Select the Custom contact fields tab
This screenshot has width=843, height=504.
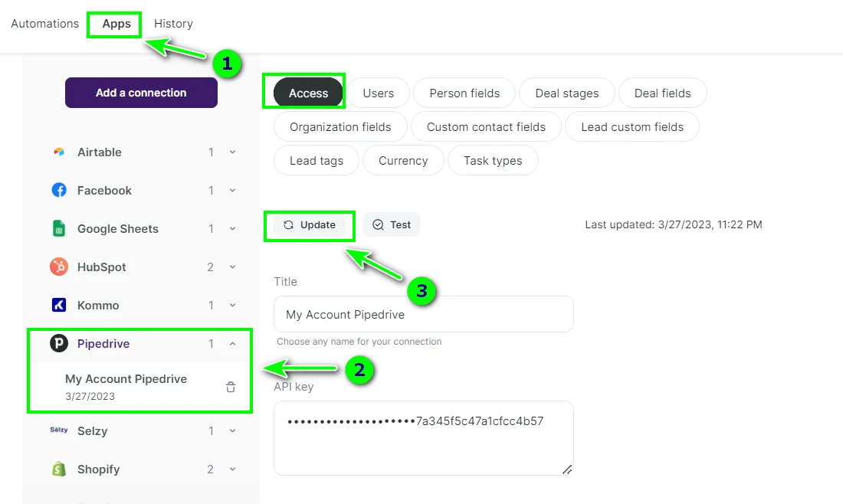(x=486, y=126)
